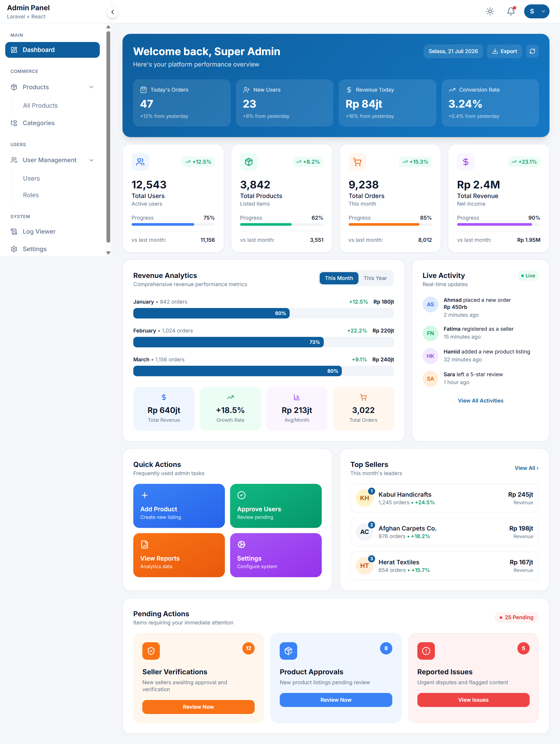The width and height of the screenshot is (560, 744).
Task: Collapse sidebar with arrow button
Action: pos(113,12)
